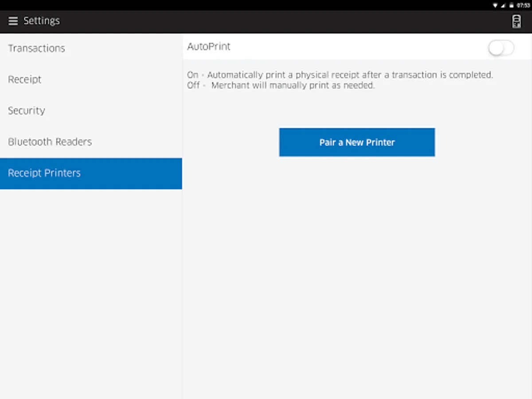Click the status bar clock
The height and width of the screenshot is (399, 532).
coord(523,5)
